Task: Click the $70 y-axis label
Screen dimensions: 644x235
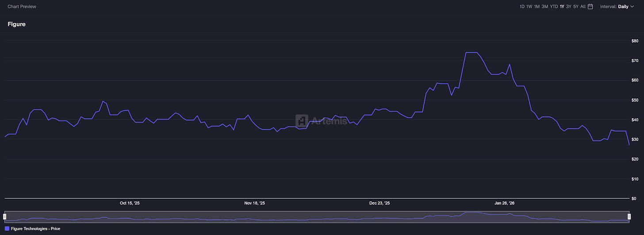Action: click(635, 60)
